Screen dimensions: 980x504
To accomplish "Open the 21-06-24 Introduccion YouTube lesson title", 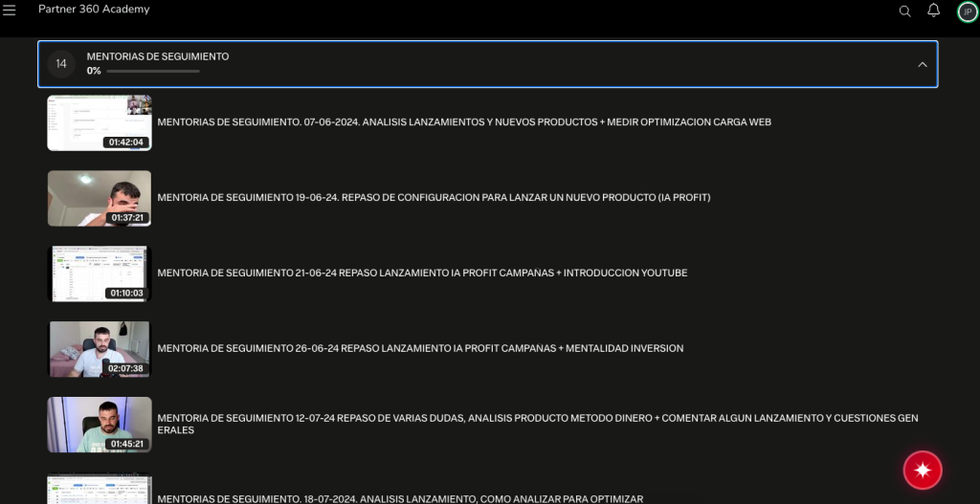I will pos(422,273).
